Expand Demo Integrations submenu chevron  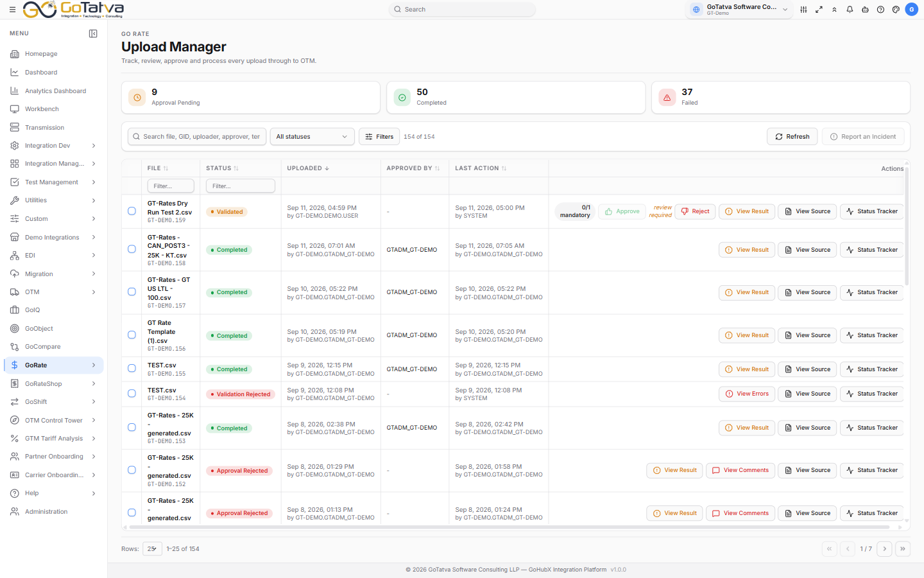94,238
